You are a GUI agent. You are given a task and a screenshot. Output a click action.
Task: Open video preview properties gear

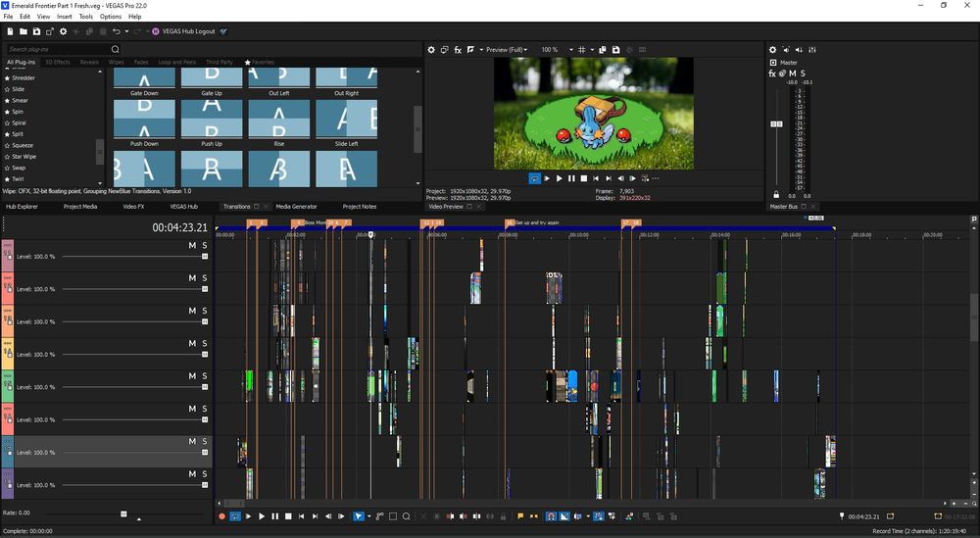pyautogui.click(x=431, y=49)
